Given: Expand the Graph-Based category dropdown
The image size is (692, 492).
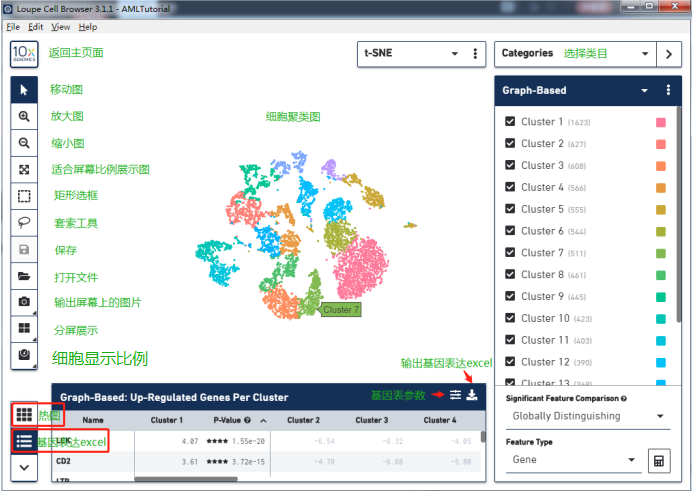Looking at the screenshot, I should tap(644, 90).
